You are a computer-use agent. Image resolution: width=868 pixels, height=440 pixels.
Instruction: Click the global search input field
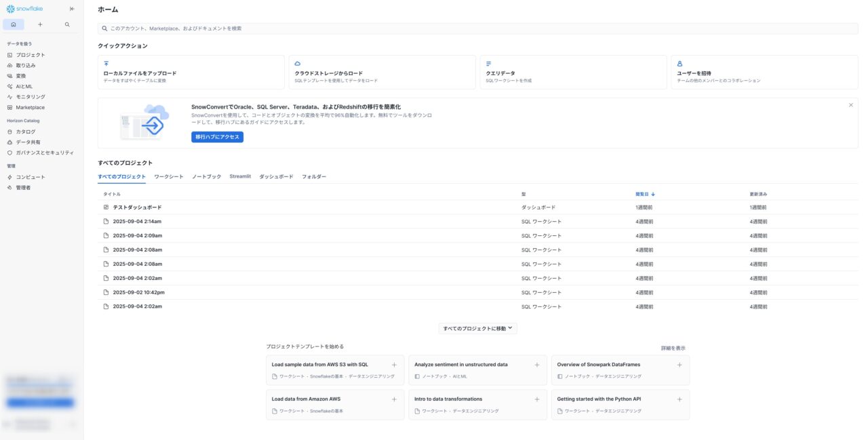477,28
